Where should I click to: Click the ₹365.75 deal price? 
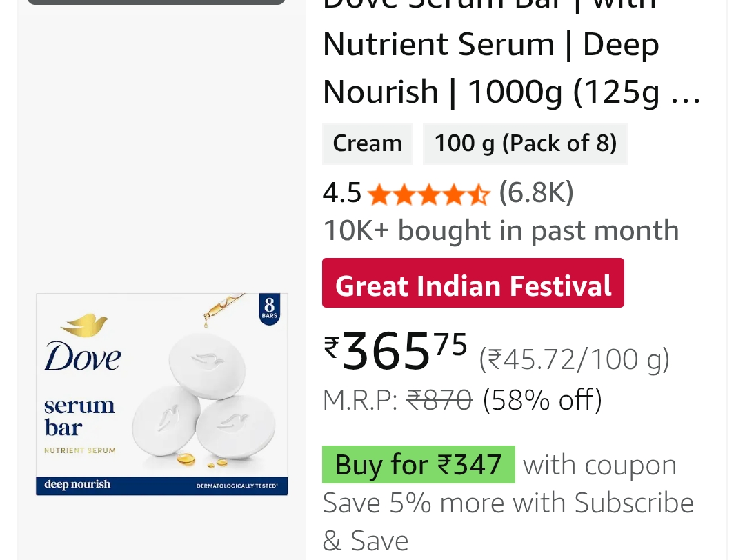(x=395, y=349)
